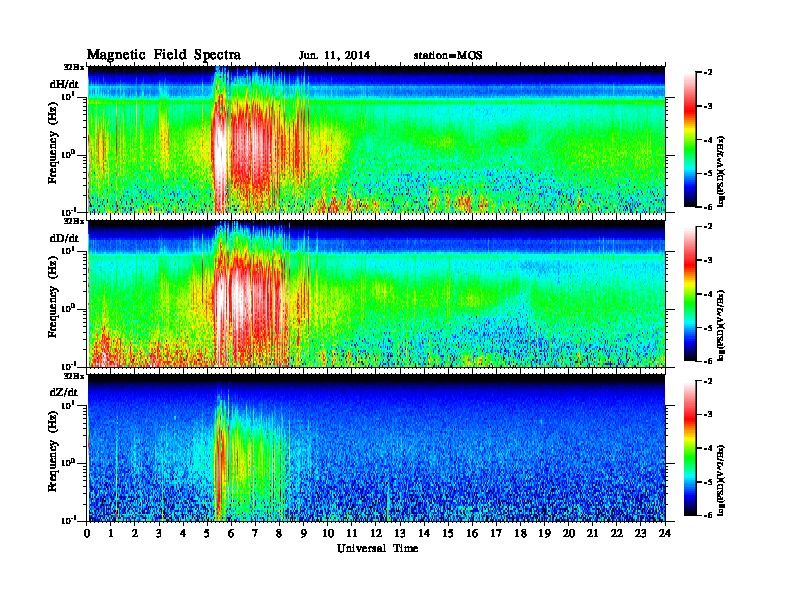The height and width of the screenshot is (612, 792).
Task: Click the 'station=MOS' label
Action: (x=448, y=56)
